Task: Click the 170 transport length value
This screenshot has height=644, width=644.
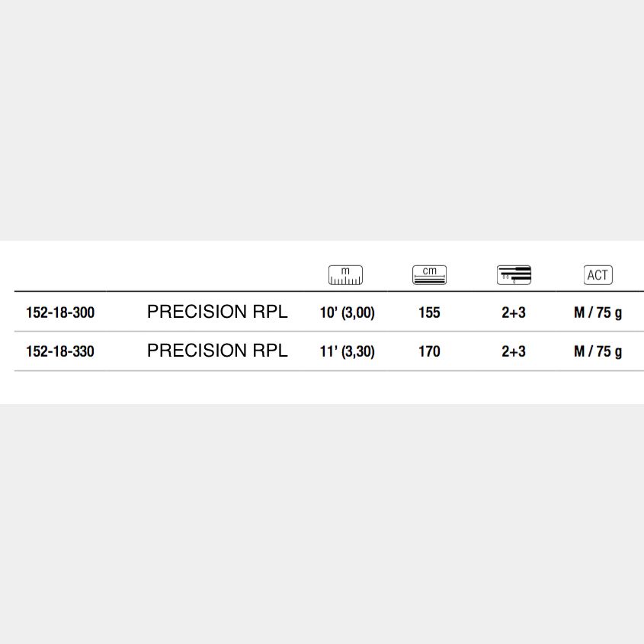Action: (429, 351)
